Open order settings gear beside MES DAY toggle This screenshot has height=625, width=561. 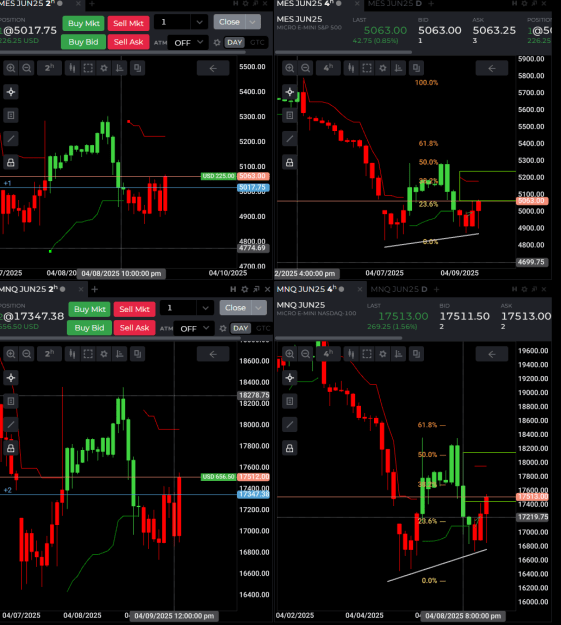coord(217,42)
